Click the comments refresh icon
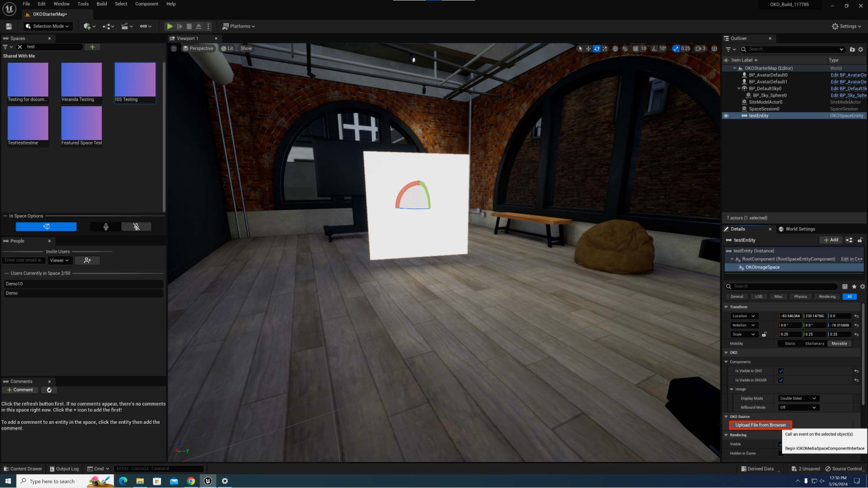Image resolution: width=868 pixels, height=488 pixels. 49,390
